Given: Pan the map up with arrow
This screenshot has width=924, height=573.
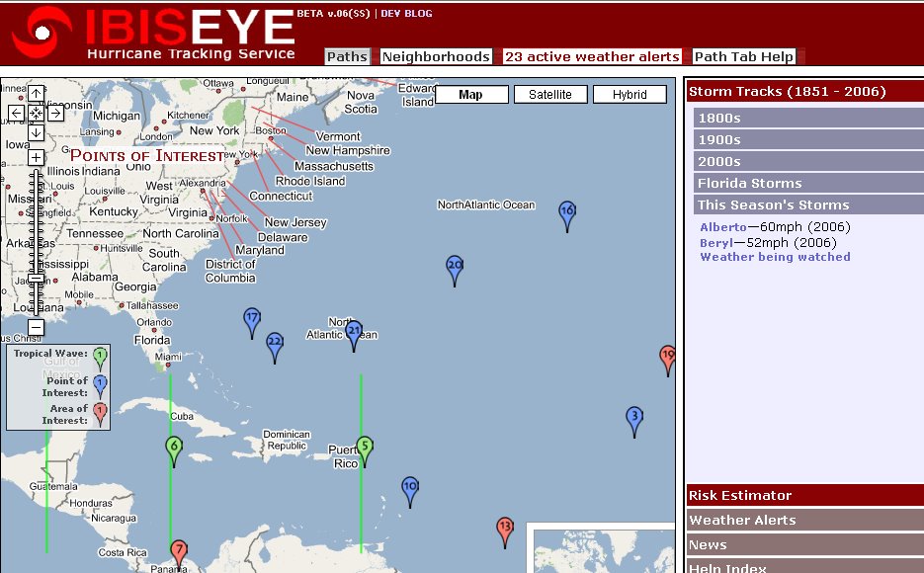Looking at the screenshot, I should click(x=36, y=94).
